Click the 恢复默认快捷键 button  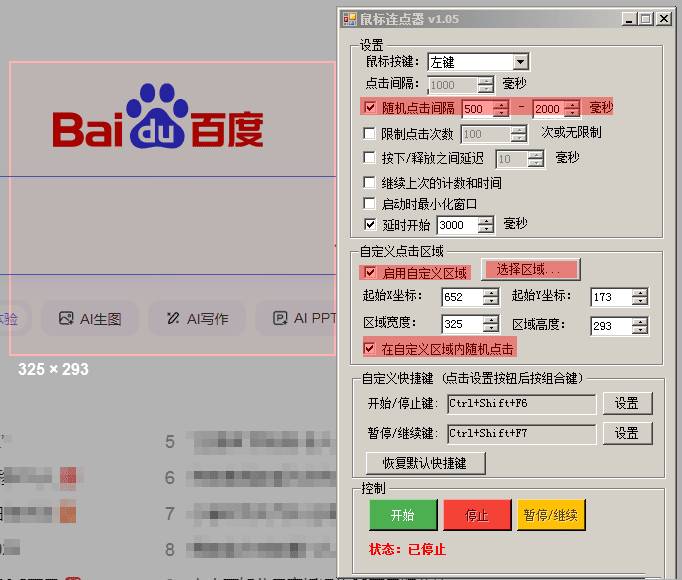(x=425, y=463)
